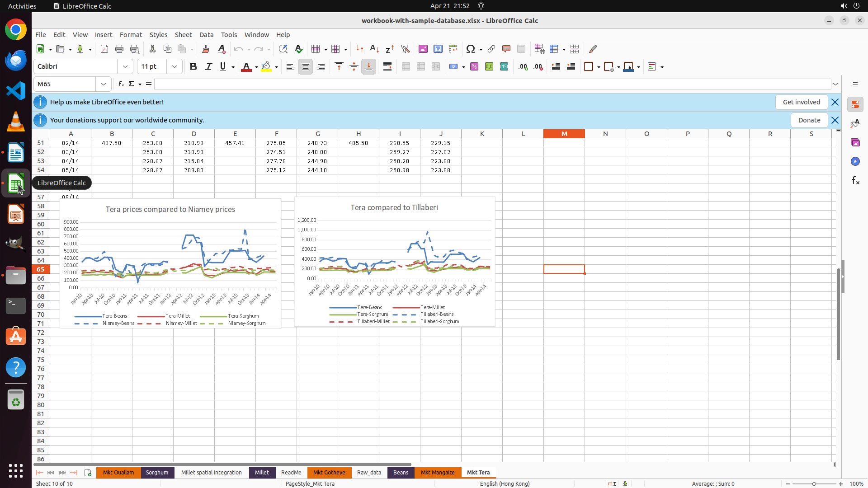Expand the Name Box dropdown
Image resolution: width=868 pixels, height=488 pixels.
[104, 84]
